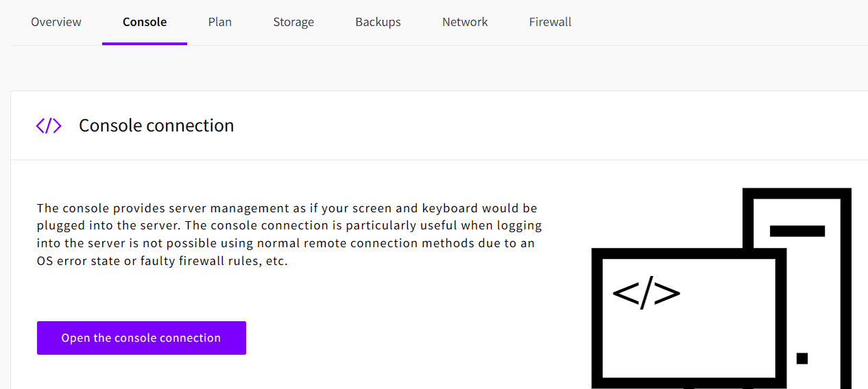Click the purple code brackets icon
868x389 pixels.
point(49,126)
